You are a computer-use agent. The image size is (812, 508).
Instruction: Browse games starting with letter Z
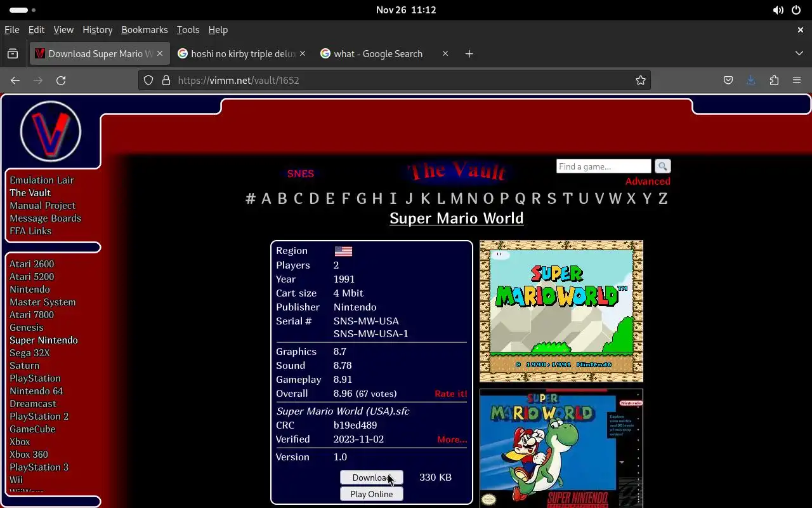tap(663, 199)
